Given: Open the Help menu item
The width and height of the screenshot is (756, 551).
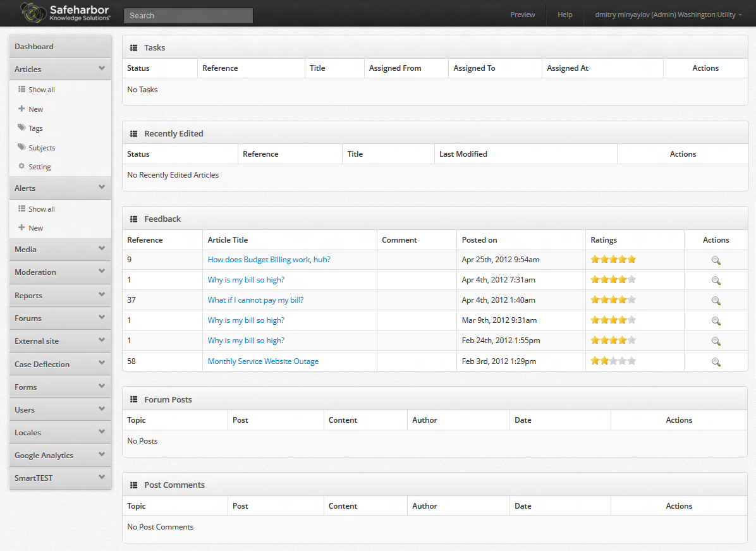Looking at the screenshot, I should pos(564,14).
